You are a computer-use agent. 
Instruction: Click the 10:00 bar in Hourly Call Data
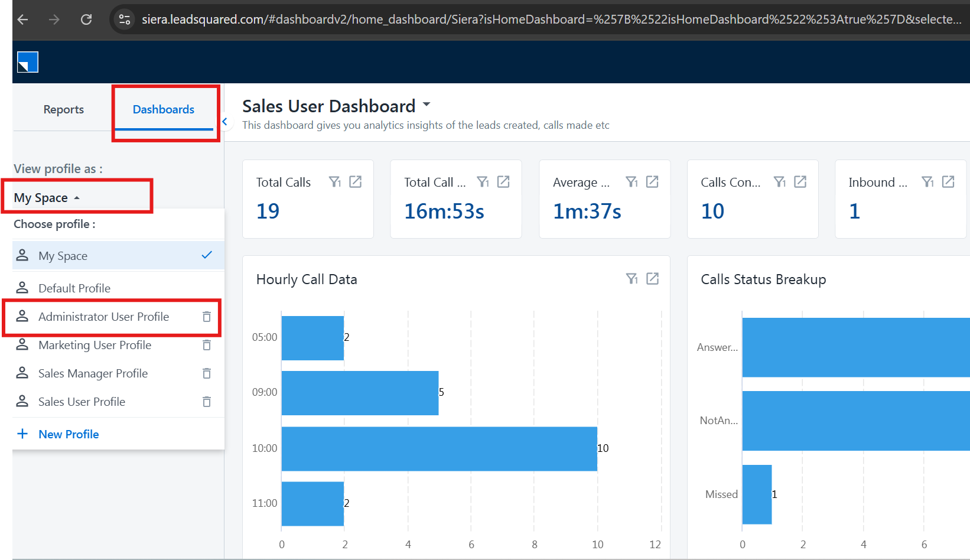(x=439, y=449)
